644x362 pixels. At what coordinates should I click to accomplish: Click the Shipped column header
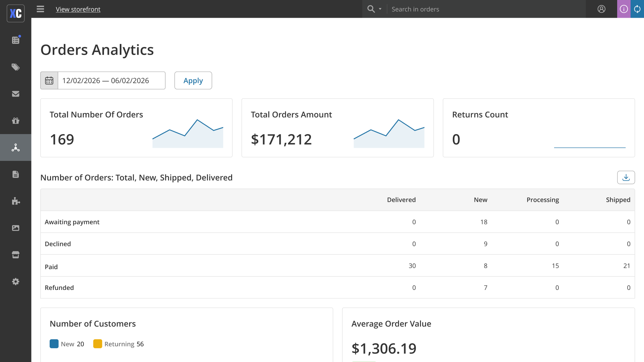[x=618, y=200]
